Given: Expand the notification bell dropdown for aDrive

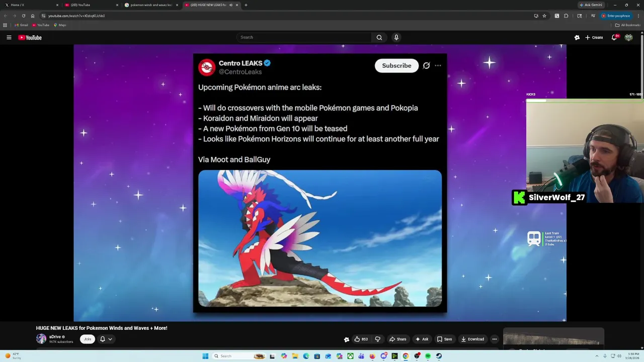Looking at the screenshot, I should coord(106,339).
